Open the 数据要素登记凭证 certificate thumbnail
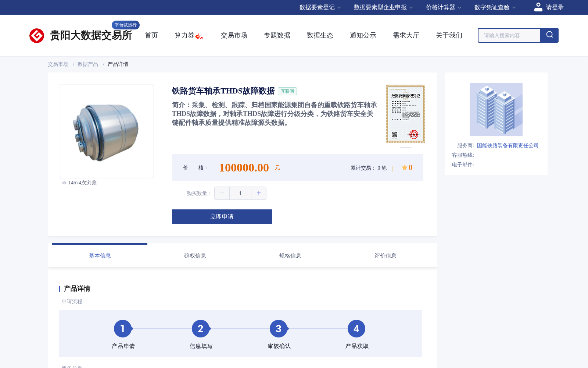The width and height of the screenshot is (588, 368). point(406,114)
